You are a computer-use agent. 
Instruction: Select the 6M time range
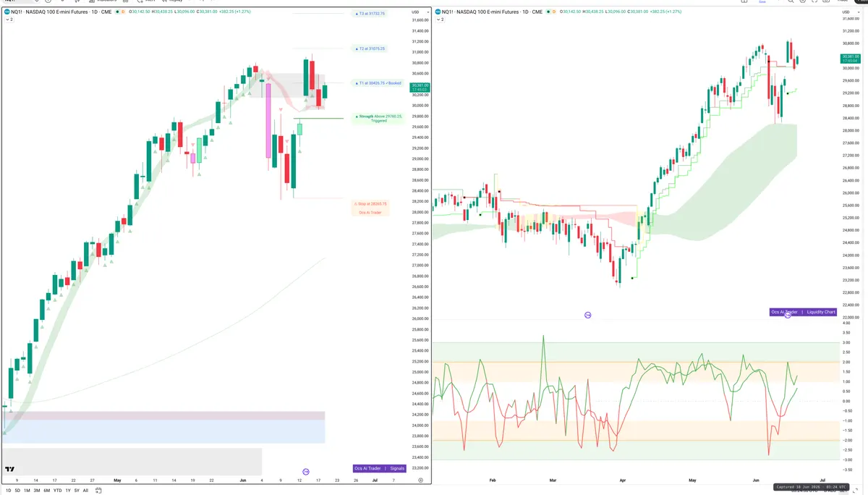coord(47,491)
